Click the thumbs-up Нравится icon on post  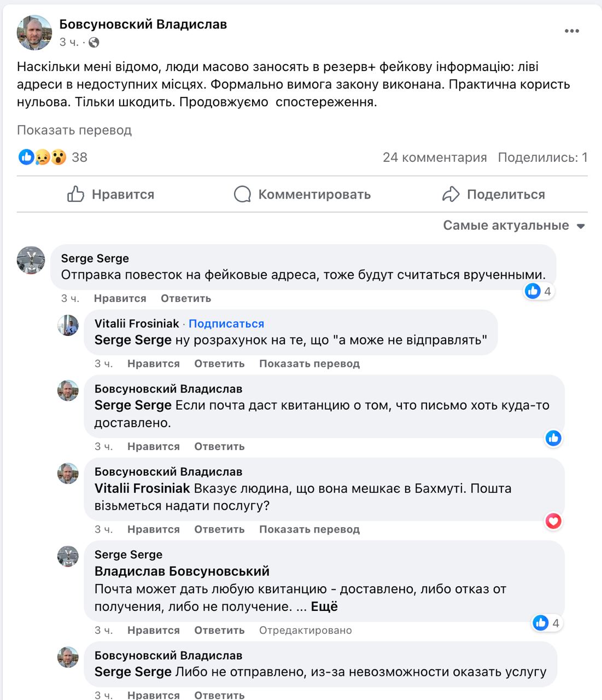pyautogui.click(x=75, y=194)
